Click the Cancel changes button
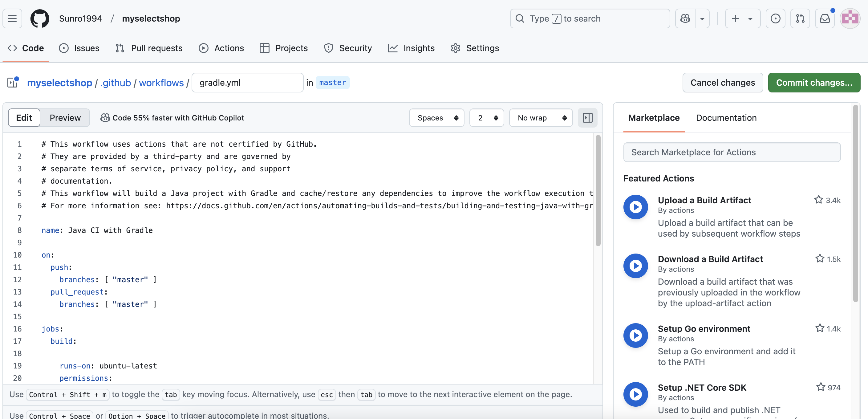This screenshot has width=868, height=419. click(x=722, y=83)
